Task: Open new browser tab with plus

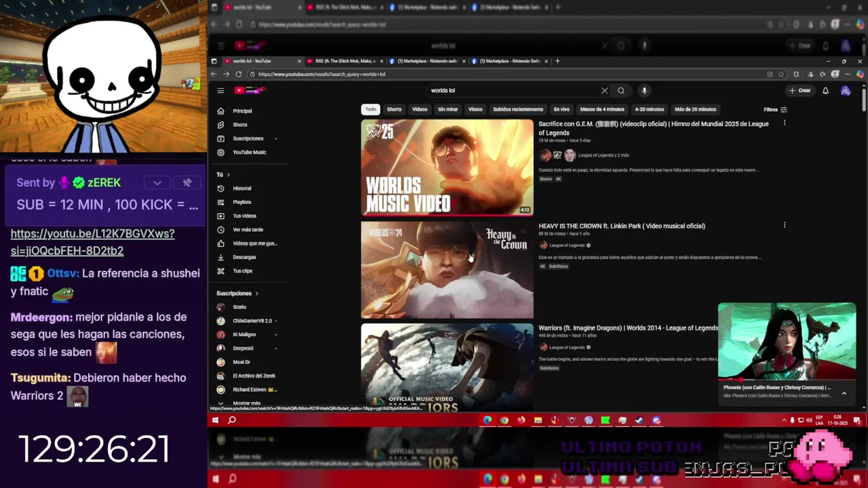Action: (x=557, y=61)
